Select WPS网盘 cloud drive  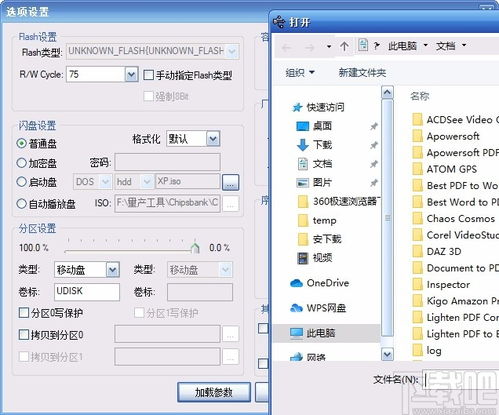coord(318,308)
